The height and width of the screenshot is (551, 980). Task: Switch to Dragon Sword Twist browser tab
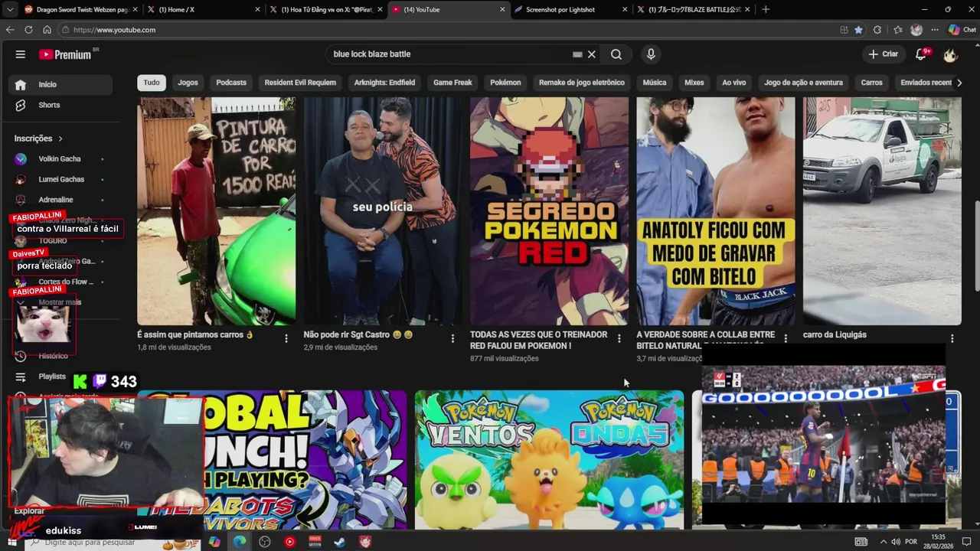80,9
